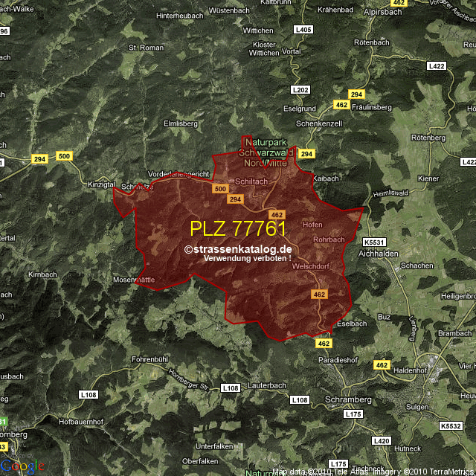Click the K5532 road marker
Image resolution: width=476 pixels, height=476 pixels.
451,426
